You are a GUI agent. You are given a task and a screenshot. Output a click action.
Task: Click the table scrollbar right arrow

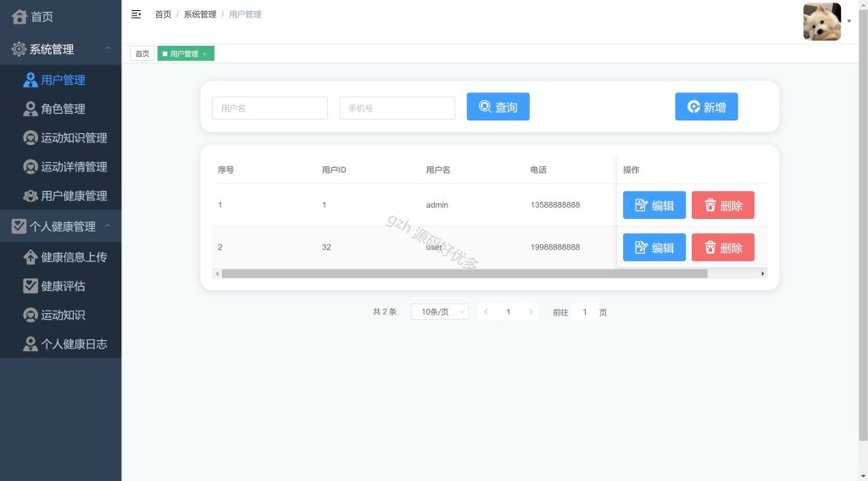(763, 274)
